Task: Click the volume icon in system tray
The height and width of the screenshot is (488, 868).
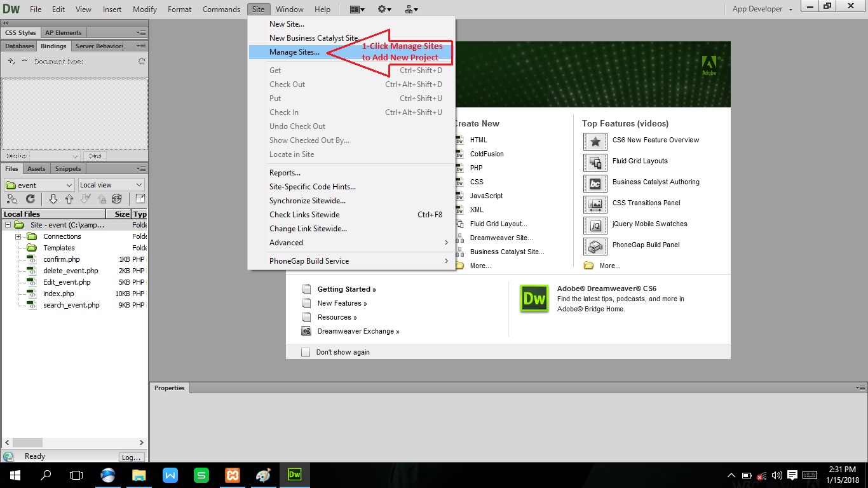Action: (776, 475)
